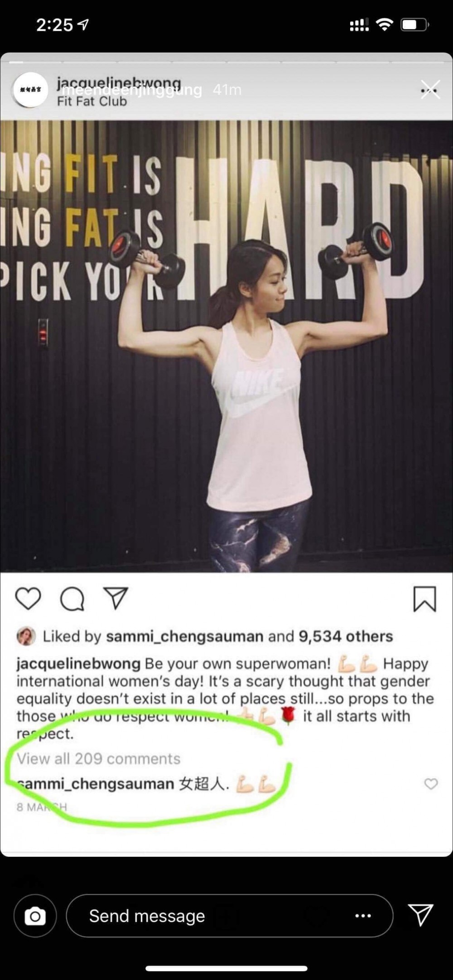Screen dimensions: 453x980
Task: Tap sammi_chengsauman in Liked by line
Action: click(185, 636)
